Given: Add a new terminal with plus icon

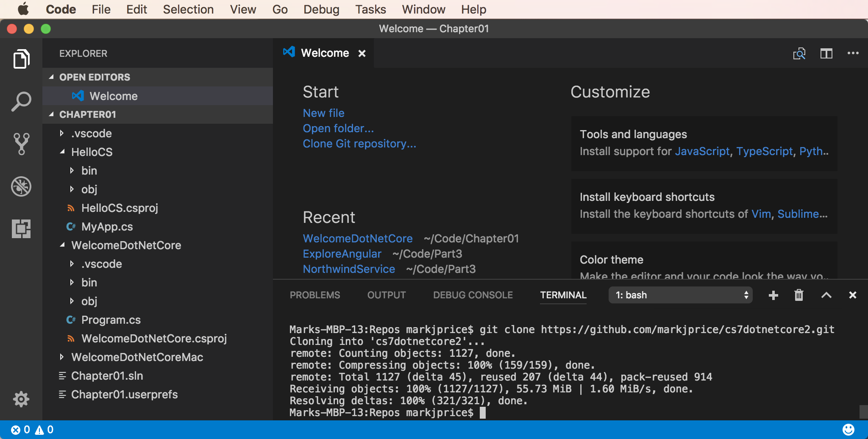Looking at the screenshot, I should (773, 295).
